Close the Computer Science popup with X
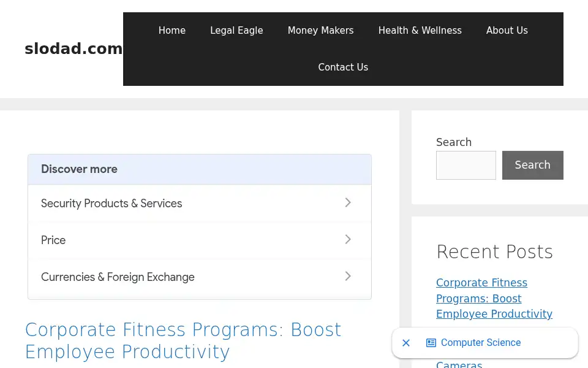 click(405, 343)
